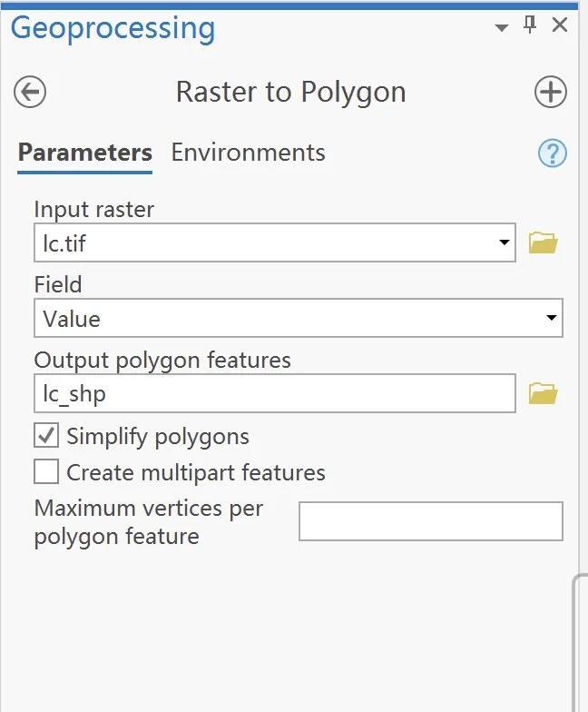This screenshot has height=712, width=588.
Task: Expand the Input raster dropdown arrow
Action: click(x=504, y=243)
